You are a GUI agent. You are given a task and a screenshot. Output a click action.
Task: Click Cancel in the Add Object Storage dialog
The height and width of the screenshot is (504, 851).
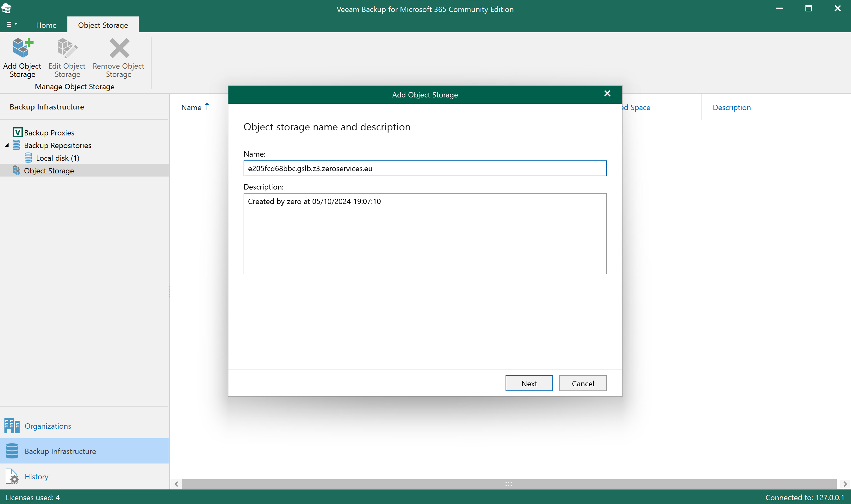582,383
